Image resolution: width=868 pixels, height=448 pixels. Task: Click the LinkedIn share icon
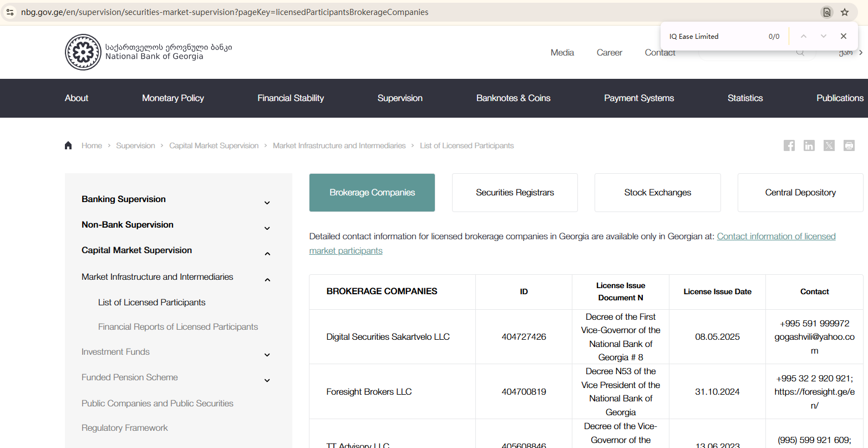pyautogui.click(x=809, y=145)
